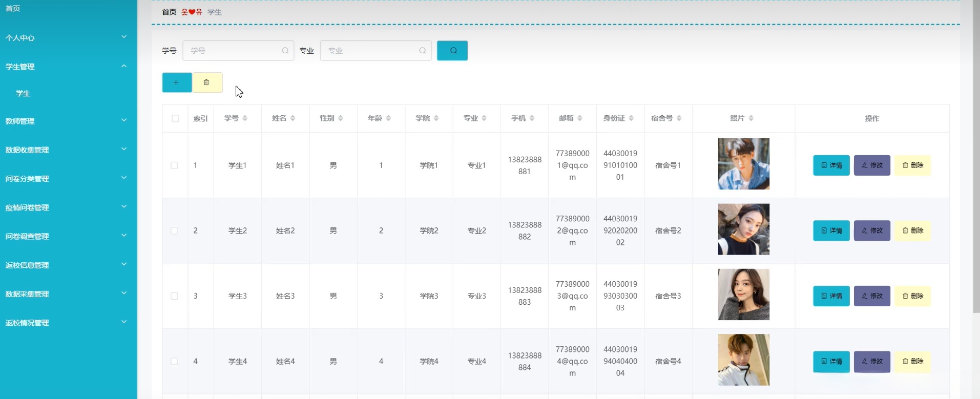Click the teal magnifier search button

452,51
